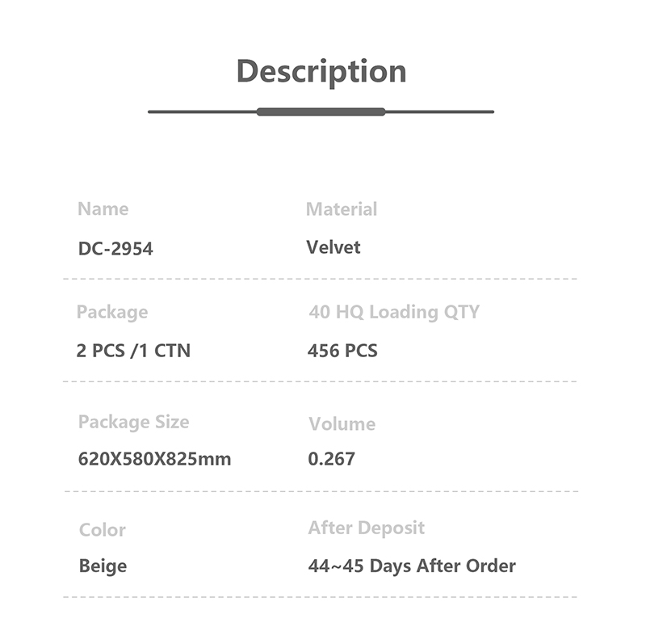The image size is (646, 644).
Task: Click the 620X580X825mm dimension text
Action: pyautogui.click(x=154, y=459)
